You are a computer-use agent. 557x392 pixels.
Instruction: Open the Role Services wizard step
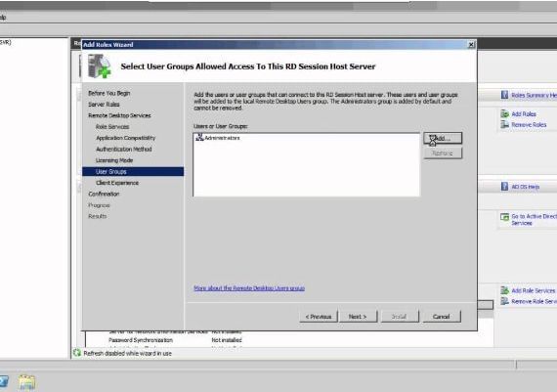pyautogui.click(x=112, y=127)
